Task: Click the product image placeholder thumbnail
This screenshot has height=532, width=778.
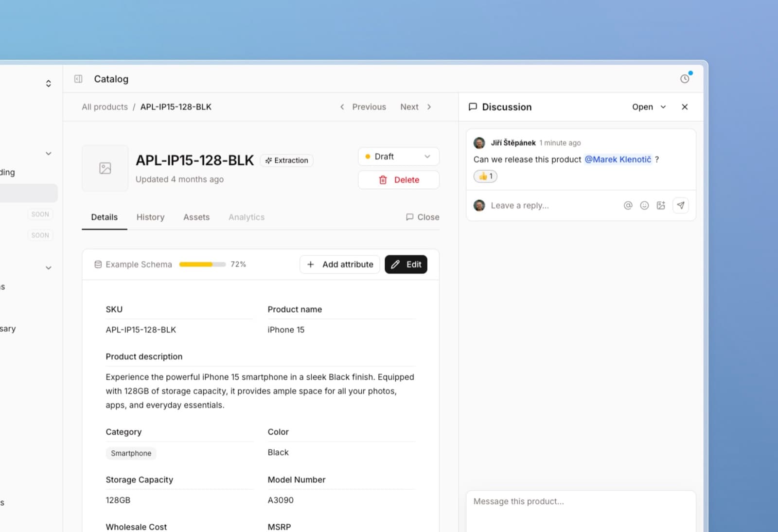Action: pyautogui.click(x=105, y=168)
